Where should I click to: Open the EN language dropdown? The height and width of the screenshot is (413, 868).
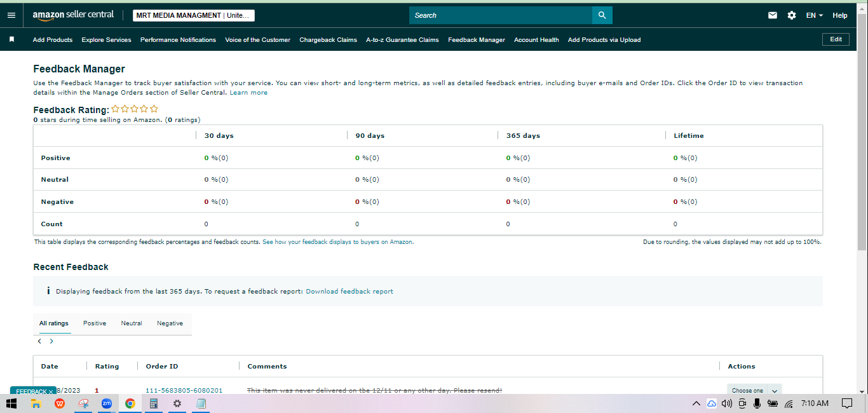(x=815, y=15)
